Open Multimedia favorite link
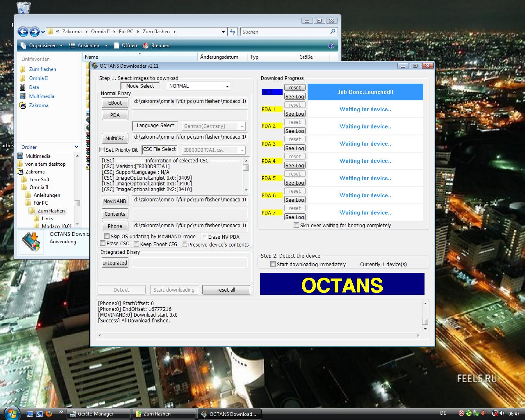 tap(41, 96)
